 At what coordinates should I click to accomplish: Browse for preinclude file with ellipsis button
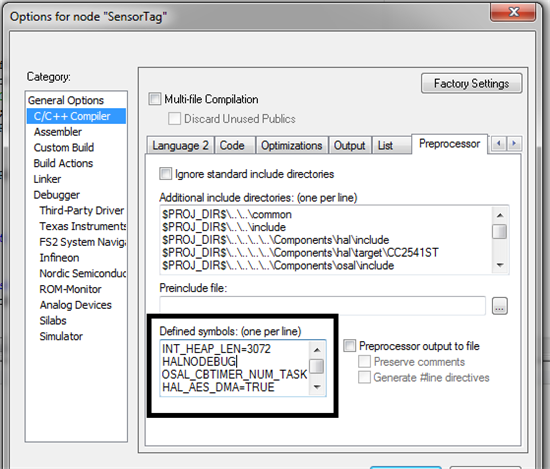pos(499,306)
